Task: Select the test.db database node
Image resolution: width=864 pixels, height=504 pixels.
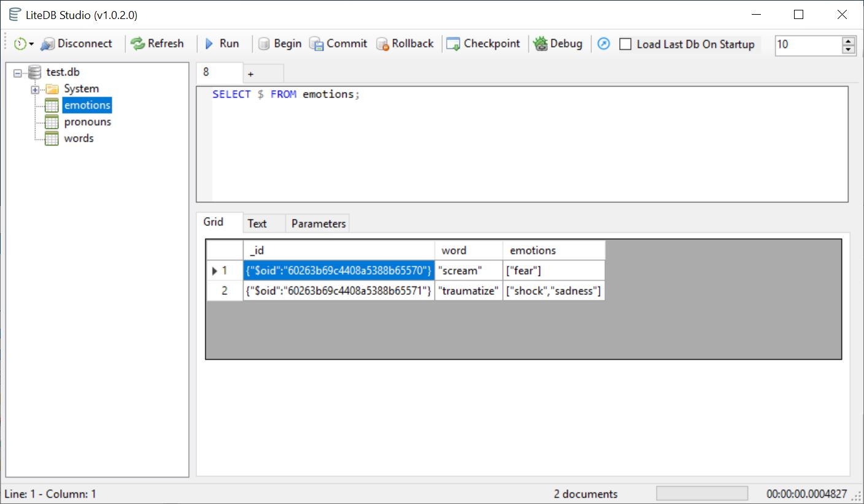Action: (x=63, y=72)
